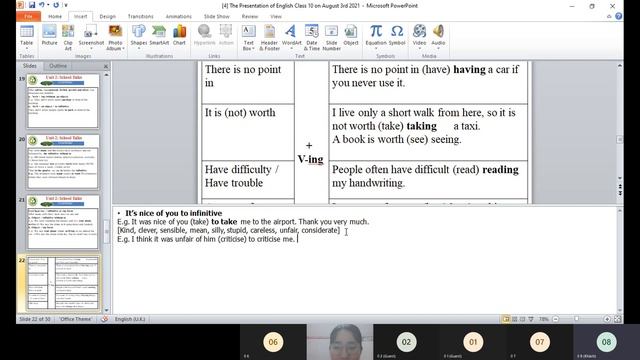The width and height of the screenshot is (640, 360).
Task: Save the presentation from Quick Access Toolbar
Action: click(32, 5)
